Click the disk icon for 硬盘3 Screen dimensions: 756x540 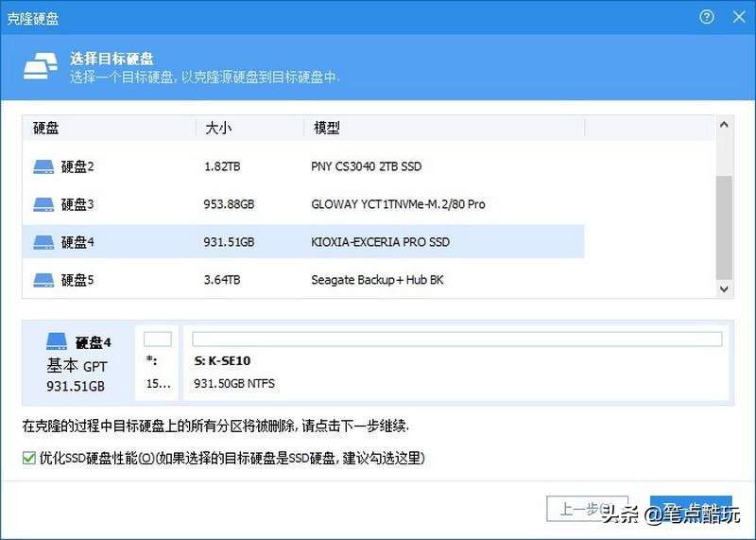pyautogui.click(x=43, y=204)
